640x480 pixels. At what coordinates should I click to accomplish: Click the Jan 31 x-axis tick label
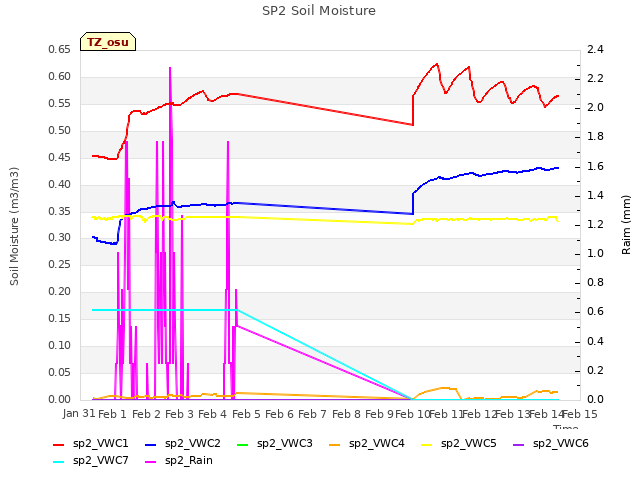tap(79, 414)
